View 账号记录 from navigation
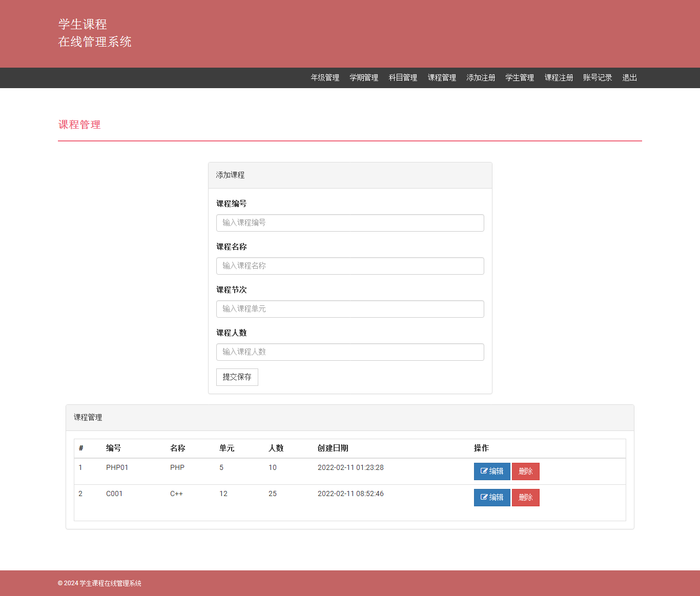The height and width of the screenshot is (596, 700). pyautogui.click(x=598, y=78)
